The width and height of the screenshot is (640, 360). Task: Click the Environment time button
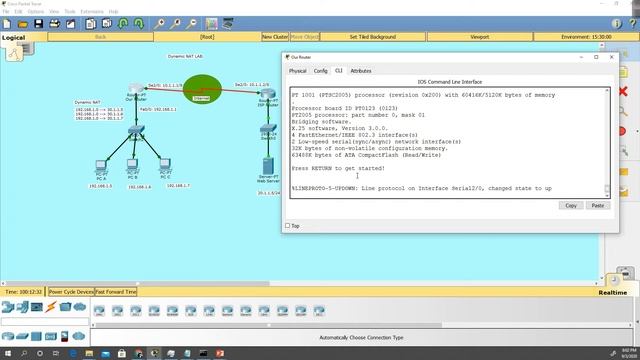coord(586,37)
